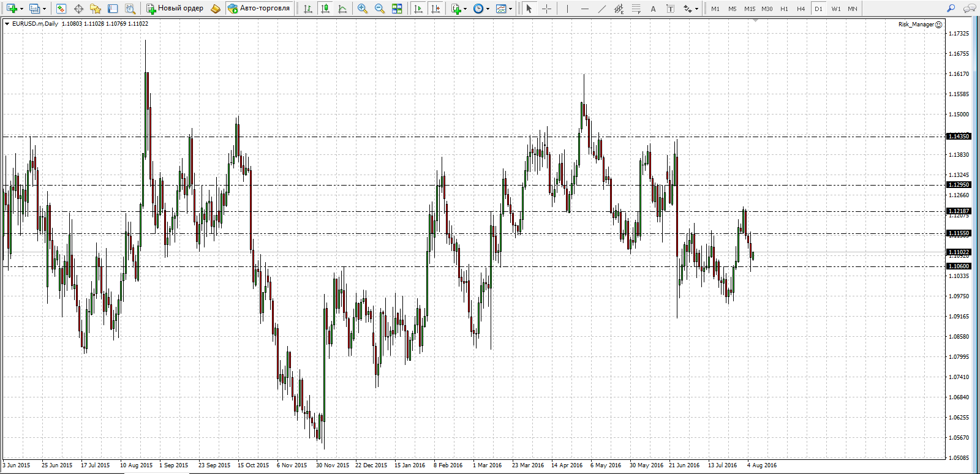The height and width of the screenshot is (474, 980).
Task: Expand the EURUSD.m,Daily chart menu triangle
Action: [7, 24]
